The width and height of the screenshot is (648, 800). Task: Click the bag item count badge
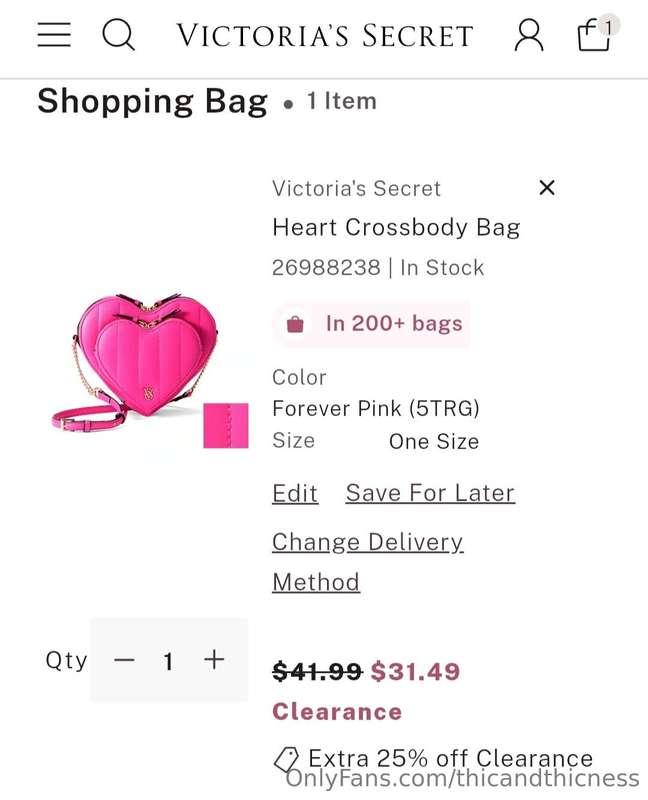(x=608, y=26)
